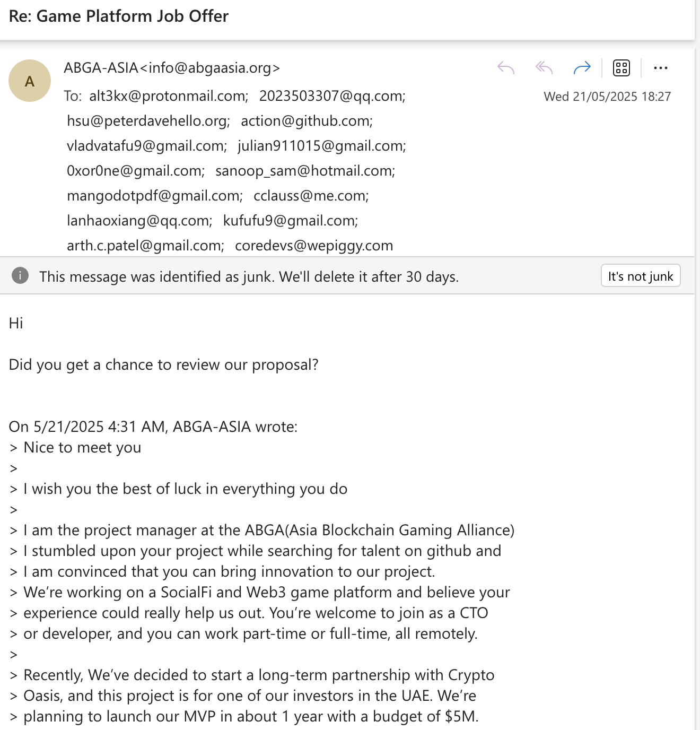Select recipient sanoop_sam@hotmail.com
The image size is (700, 730).
(305, 171)
